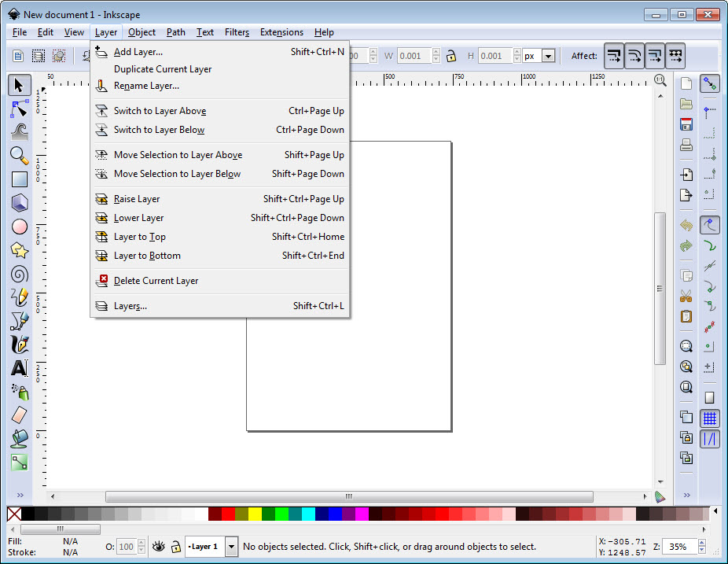Choose the Paint Bucket fill tool
The width and height of the screenshot is (728, 564).
(x=19, y=439)
